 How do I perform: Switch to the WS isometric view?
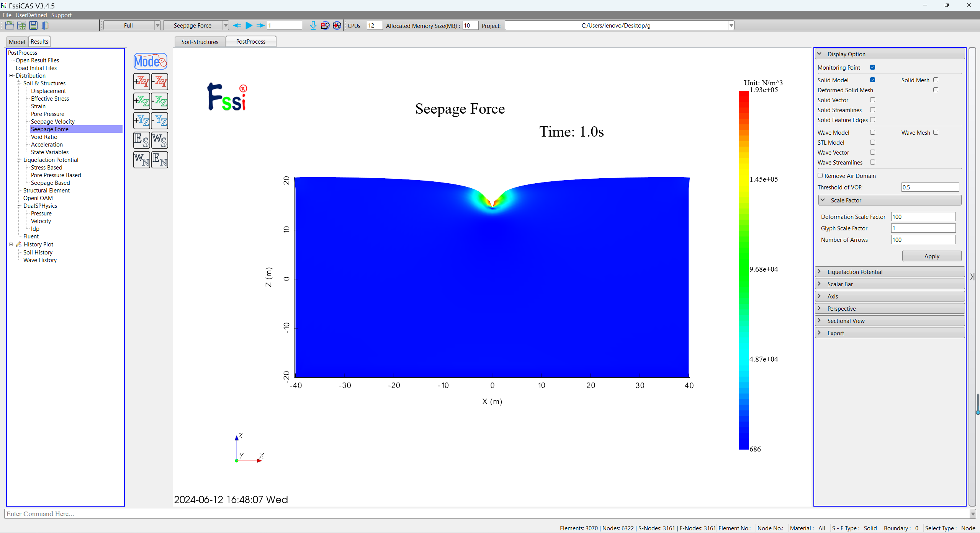pos(160,140)
